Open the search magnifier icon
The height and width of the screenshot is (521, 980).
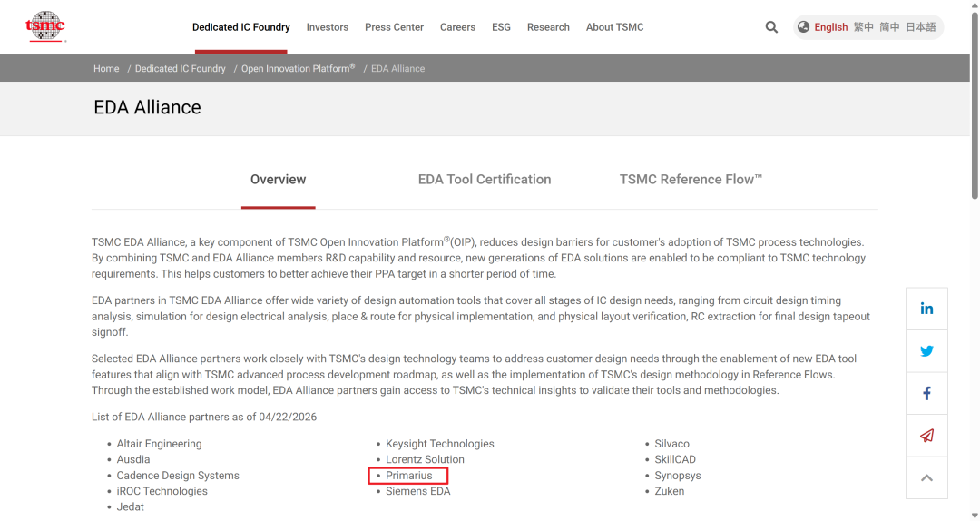pos(771,27)
